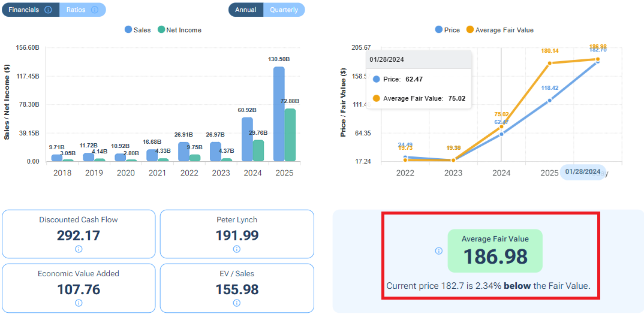The height and width of the screenshot is (317, 644).
Task: Click info icon beside Financials tab
Action: [48, 10]
